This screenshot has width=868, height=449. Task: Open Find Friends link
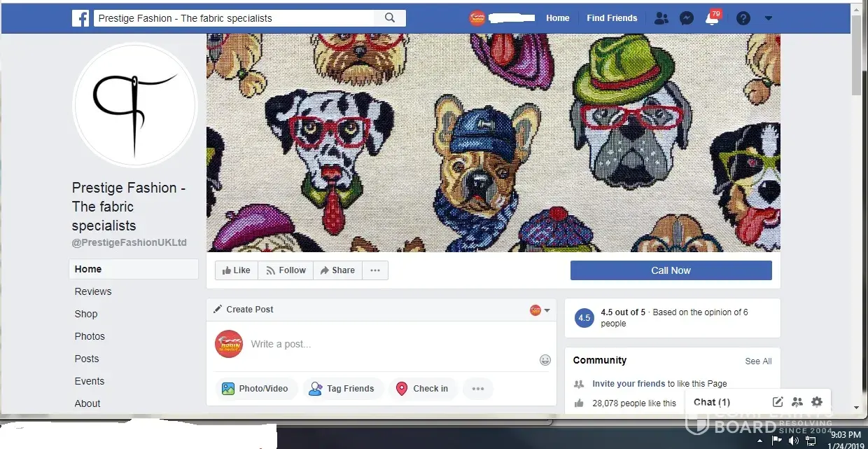612,18
